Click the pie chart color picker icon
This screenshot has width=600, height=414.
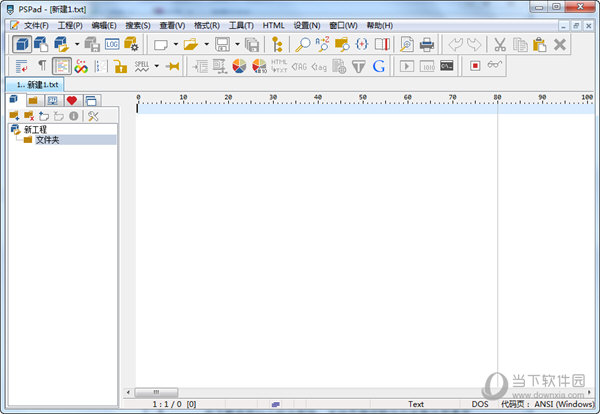239,66
